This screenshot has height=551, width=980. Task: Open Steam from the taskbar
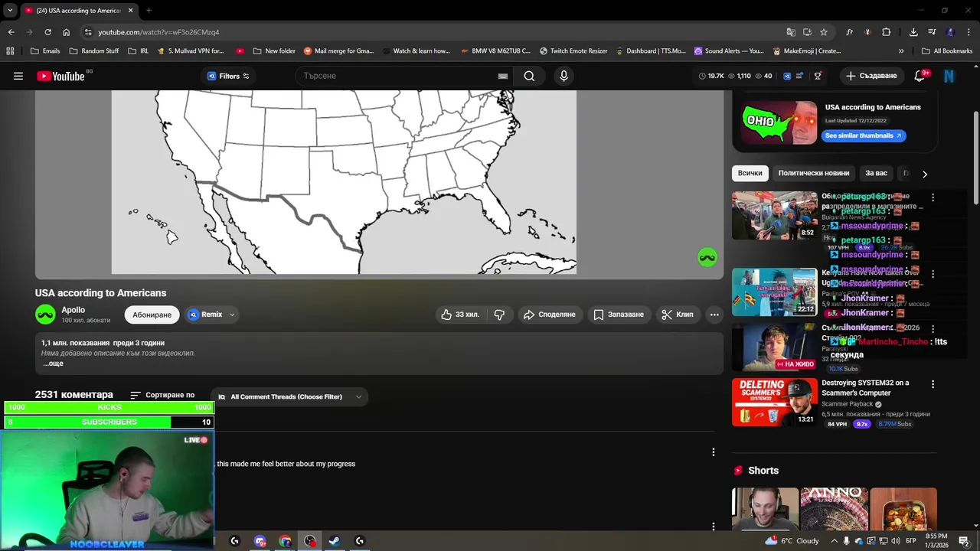point(335,541)
